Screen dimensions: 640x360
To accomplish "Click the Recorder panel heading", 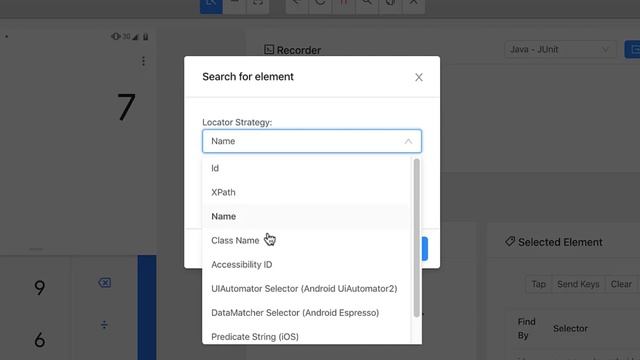I will tap(292, 50).
